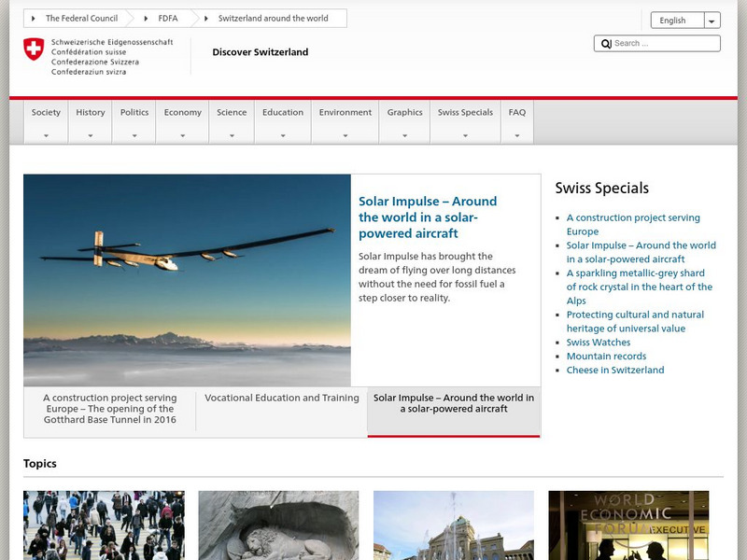Click the search input field

[657, 43]
